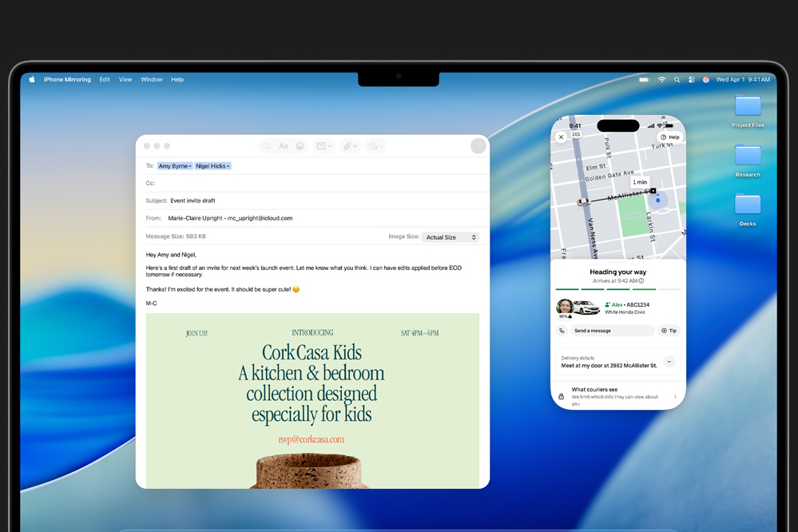Click the round send button in Mail
This screenshot has width=798, height=532.
pyautogui.click(x=478, y=146)
